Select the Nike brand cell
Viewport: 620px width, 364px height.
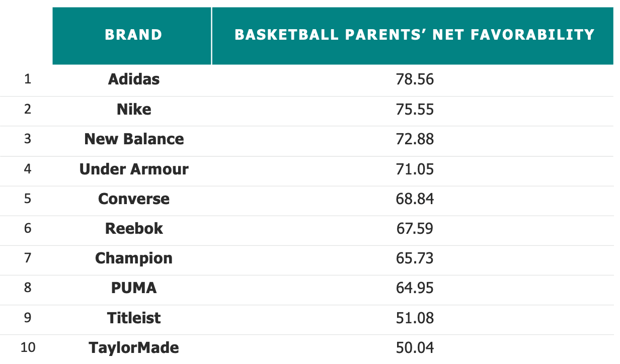click(x=134, y=110)
